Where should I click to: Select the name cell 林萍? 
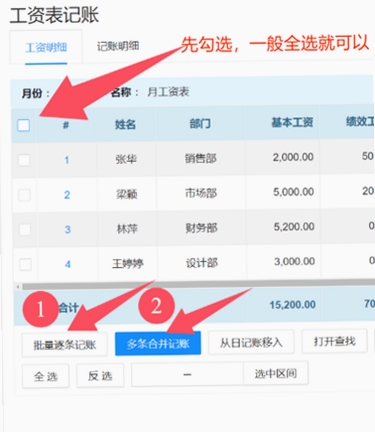[x=127, y=229]
